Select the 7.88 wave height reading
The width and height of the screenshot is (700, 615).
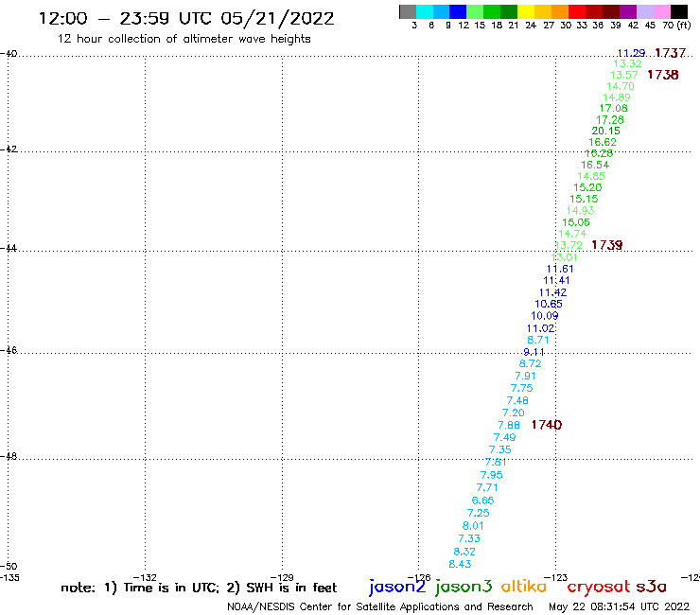[x=509, y=425]
